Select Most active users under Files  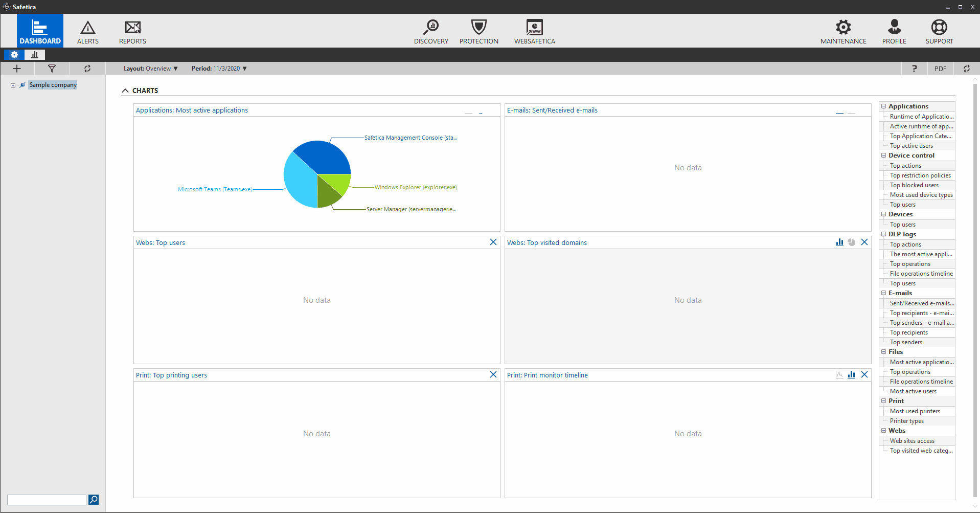[x=913, y=391]
